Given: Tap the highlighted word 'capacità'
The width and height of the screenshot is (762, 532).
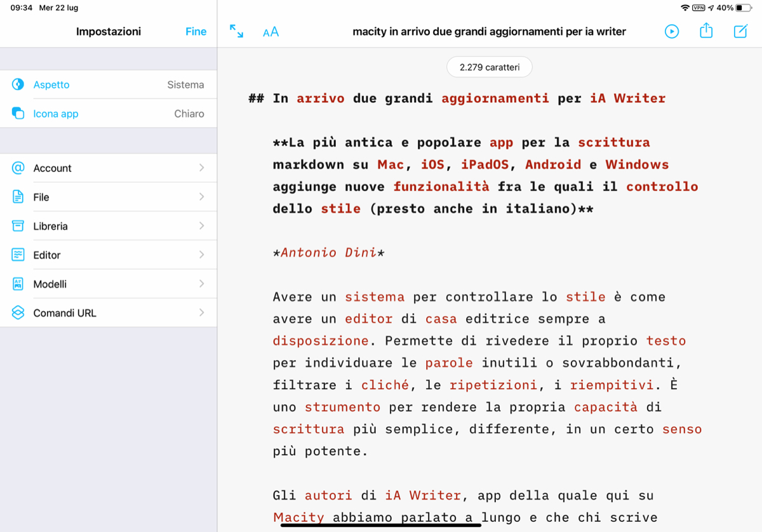Looking at the screenshot, I should pyautogui.click(x=606, y=407).
